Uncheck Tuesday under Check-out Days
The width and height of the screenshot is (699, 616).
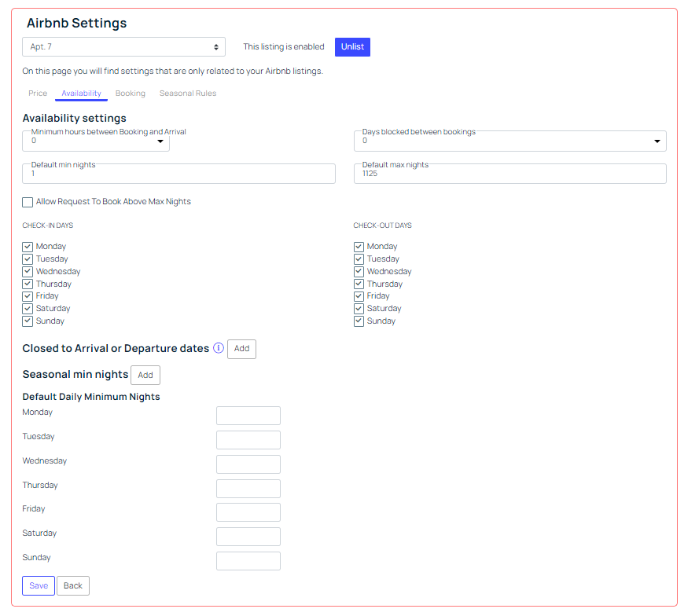pos(359,259)
